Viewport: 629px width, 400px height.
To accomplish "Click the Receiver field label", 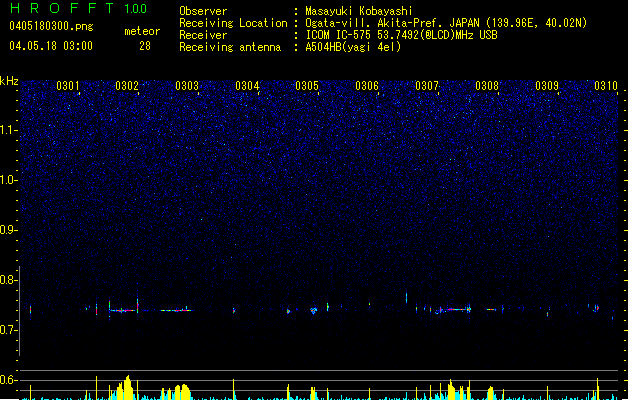I will coord(203,35).
